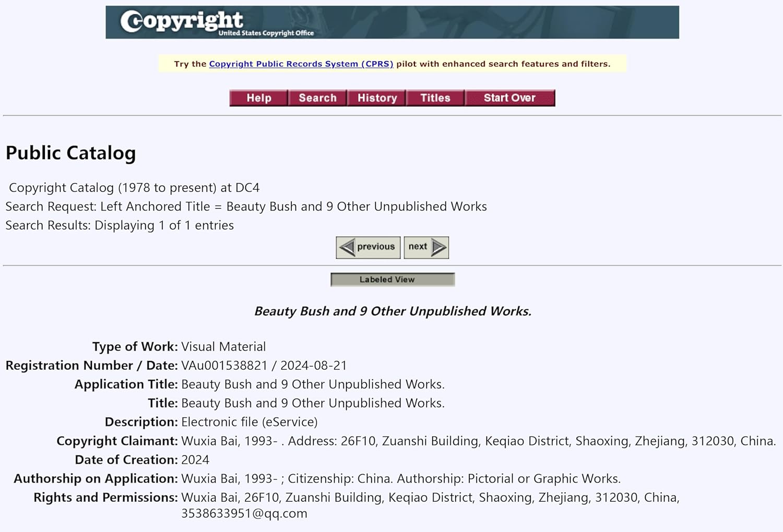Click the Visual Material type of work value
This screenshot has width=783, height=532.
pyautogui.click(x=223, y=347)
